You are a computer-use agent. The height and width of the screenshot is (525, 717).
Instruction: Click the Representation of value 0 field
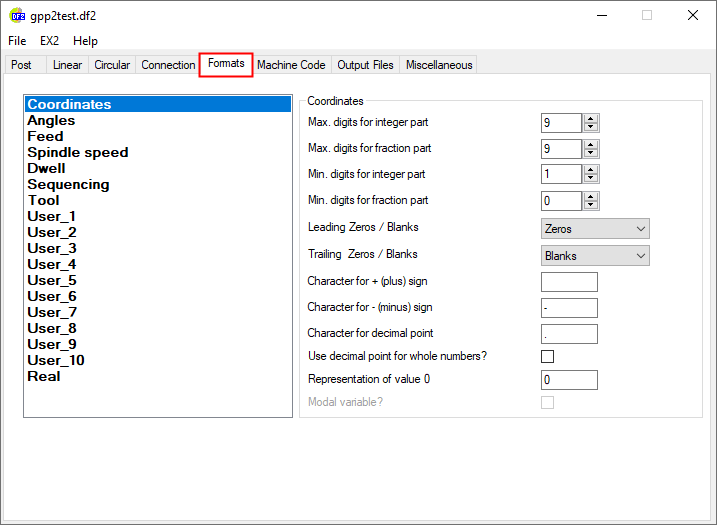(x=569, y=380)
